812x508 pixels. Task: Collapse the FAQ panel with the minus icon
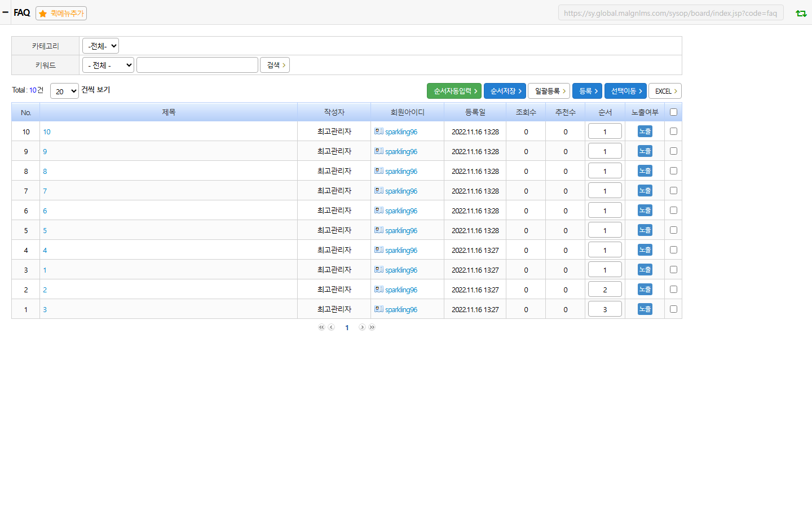pos(5,12)
